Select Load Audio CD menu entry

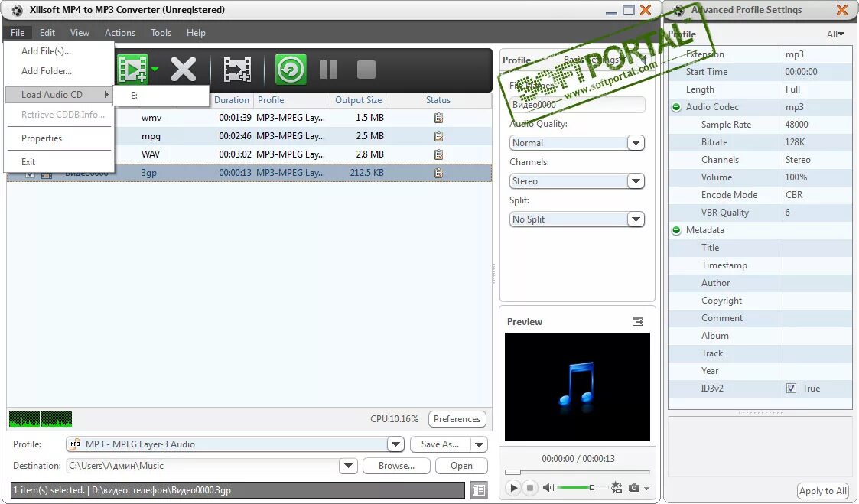pos(59,95)
